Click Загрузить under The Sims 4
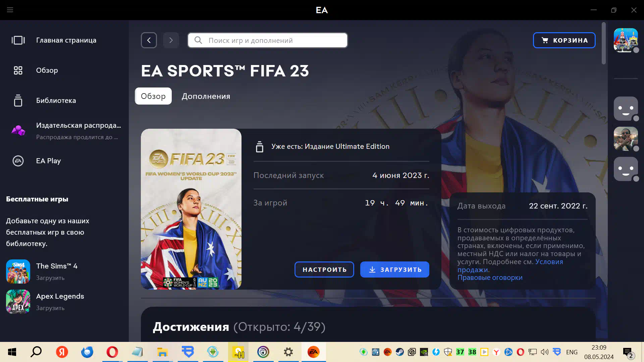Viewport: 644px width, 362px height. tap(50, 278)
